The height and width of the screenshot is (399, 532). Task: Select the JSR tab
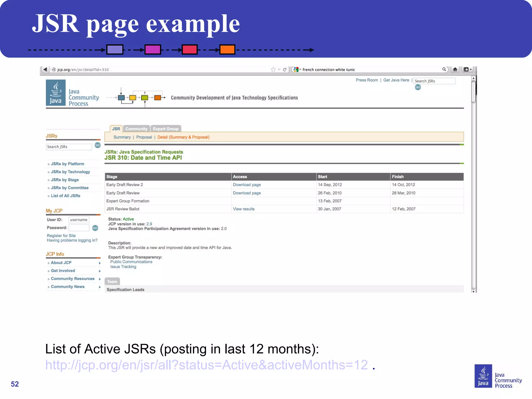(116, 129)
